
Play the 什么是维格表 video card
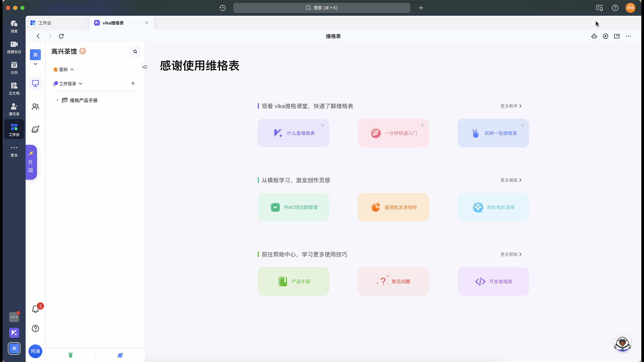coord(293,133)
